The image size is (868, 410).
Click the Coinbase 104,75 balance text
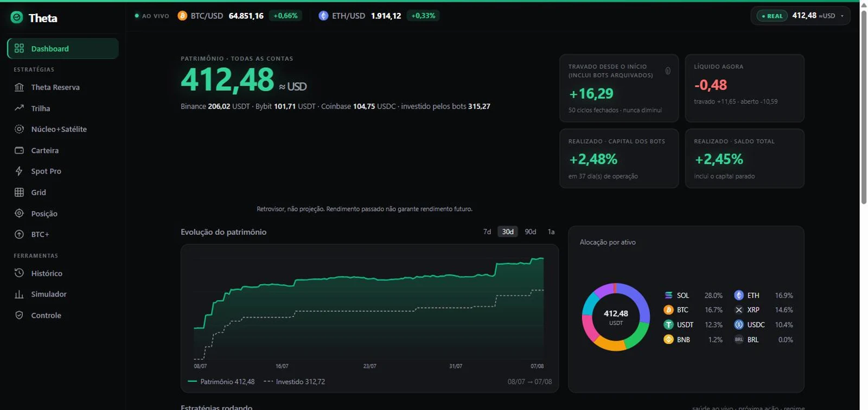(359, 106)
